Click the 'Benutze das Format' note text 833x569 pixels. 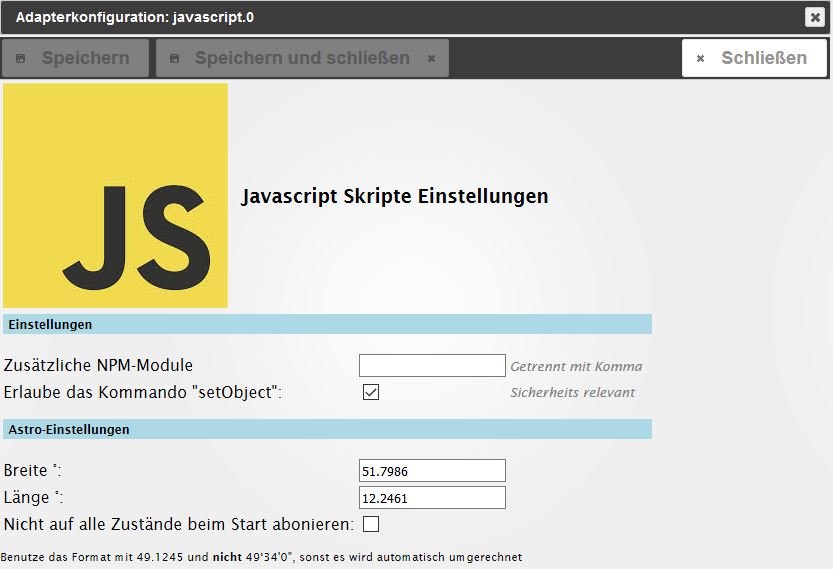(x=261, y=557)
